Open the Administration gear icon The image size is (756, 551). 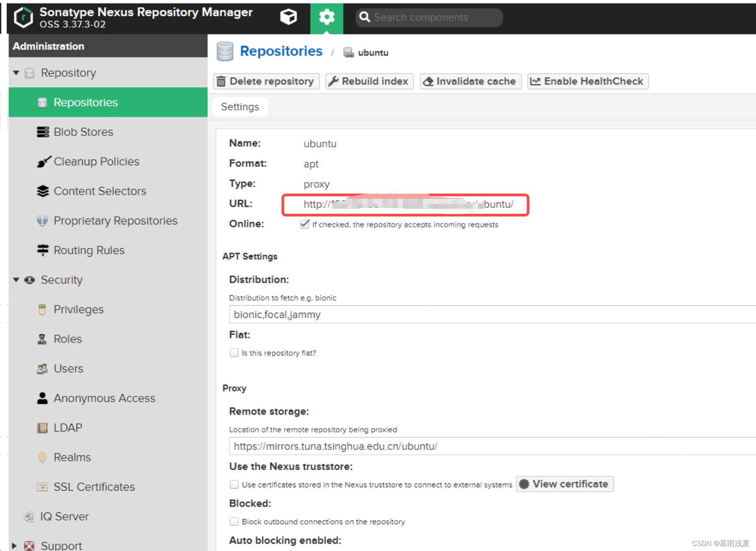(x=326, y=17)
